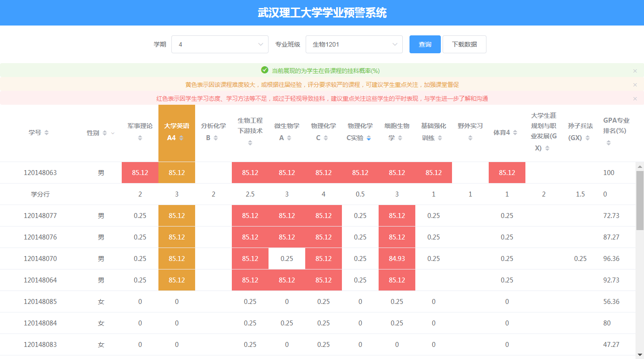Sort by 大学英语A4 column icon
The width and height of the screenshot is (644, 359).
tap(181, 138)
